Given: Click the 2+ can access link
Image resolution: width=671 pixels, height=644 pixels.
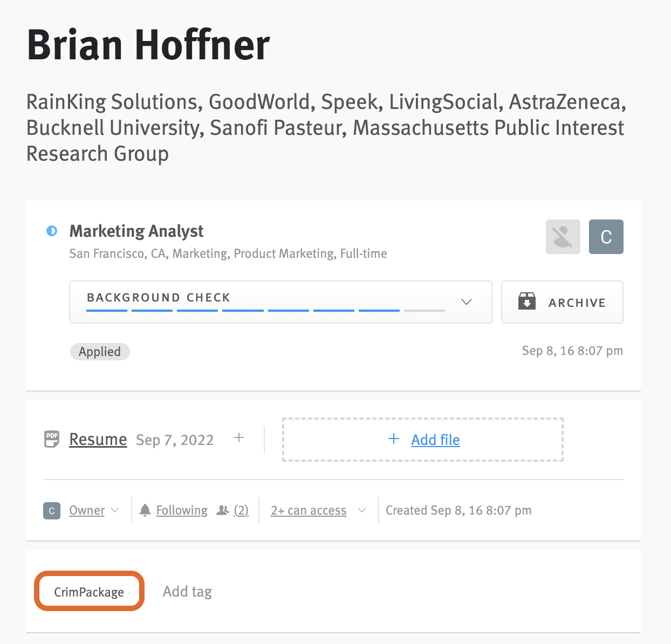Looking at the screenshot, I should point(309,510).
